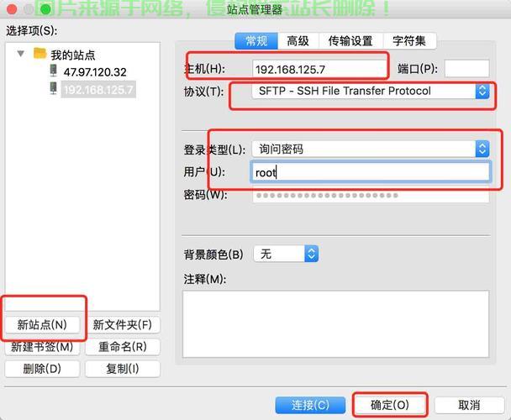Switch to the 字符集 tab
The image size is (511, 420).
(x=409, y=40)
